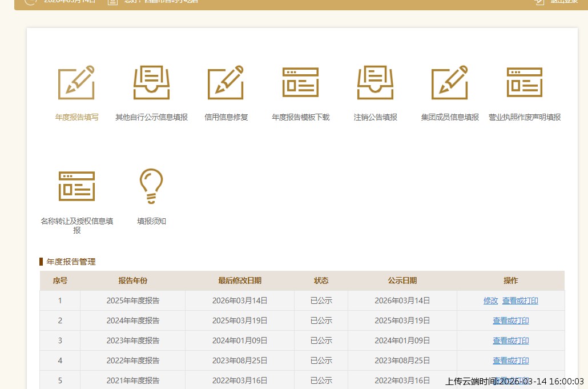This screenshot has height=389, width=588.
Task: Open the 注销公告填报 inbox icon
Action: tap(375, 83)
